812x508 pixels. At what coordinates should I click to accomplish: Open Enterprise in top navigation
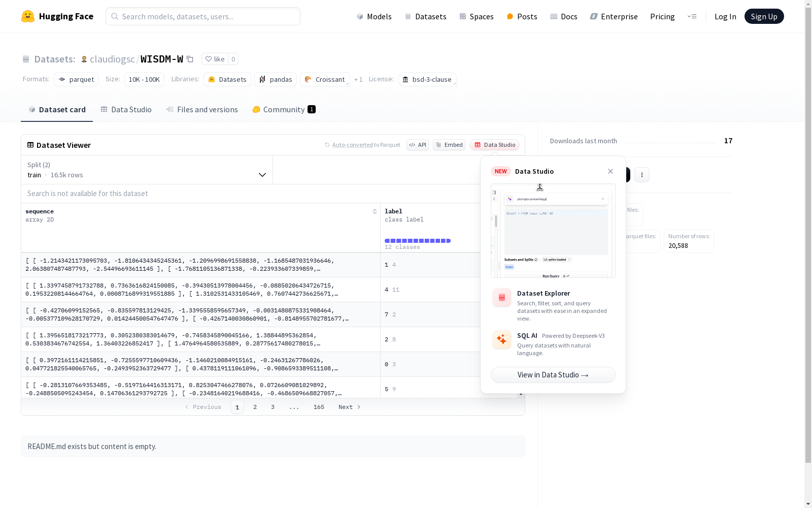click(x=614, y=16)
